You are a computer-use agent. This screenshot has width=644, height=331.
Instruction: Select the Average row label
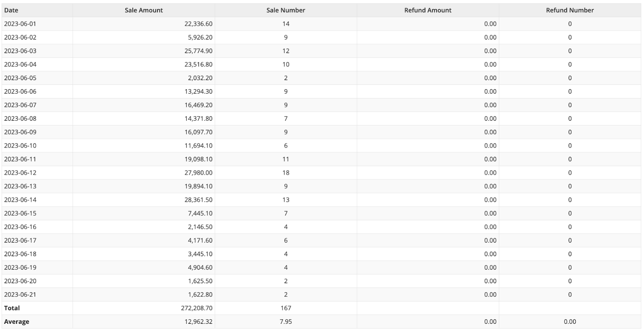click(17, 322)
